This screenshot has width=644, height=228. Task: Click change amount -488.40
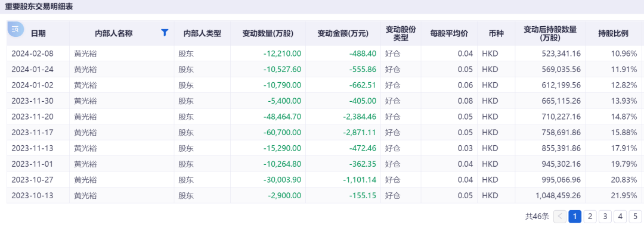[363, 54]
